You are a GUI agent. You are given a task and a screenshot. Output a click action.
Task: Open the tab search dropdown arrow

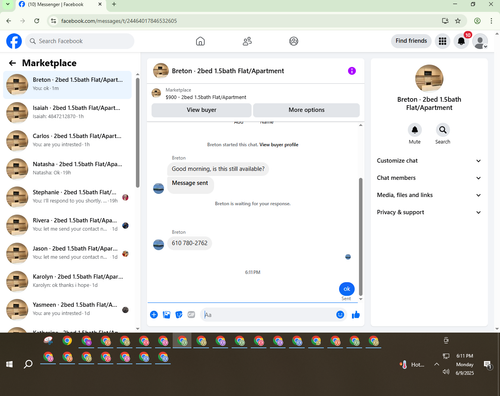point(8,4)
